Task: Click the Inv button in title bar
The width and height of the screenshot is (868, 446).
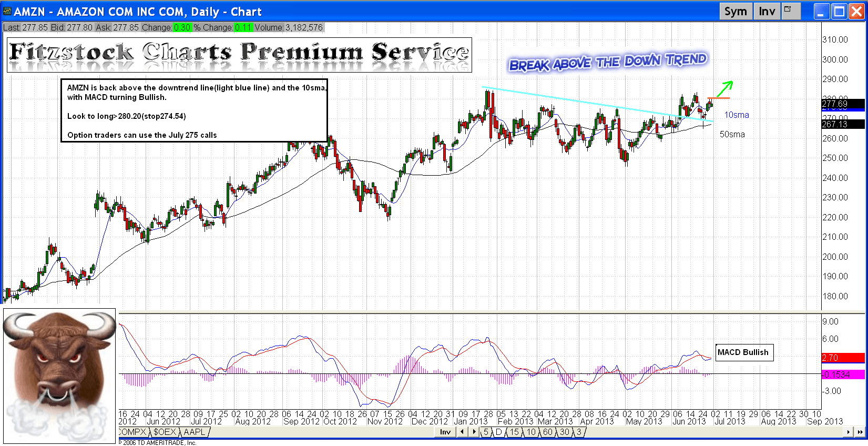Action: pos(767,11)
